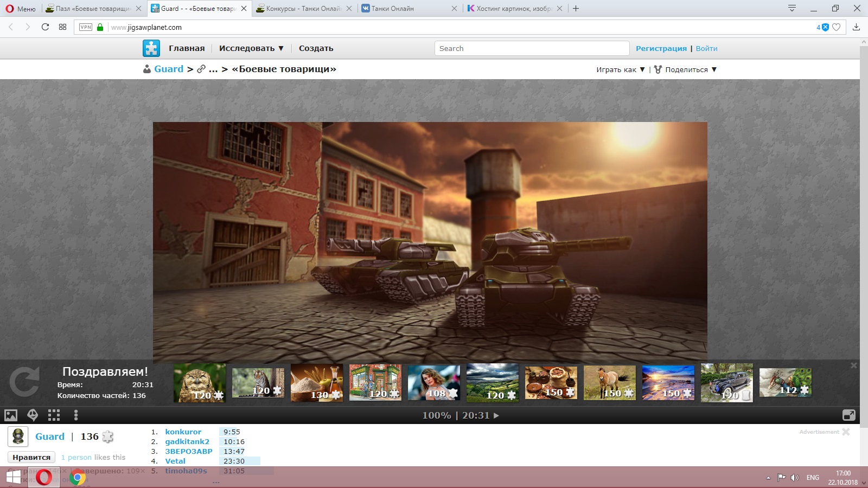The width and height of the screenshot is (868, 488).
Task: Open the Speed Dial start page
Action: tap(62, 27)
